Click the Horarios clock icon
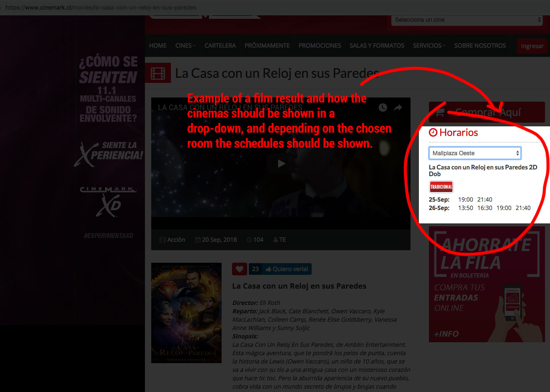 pos(433,133)
